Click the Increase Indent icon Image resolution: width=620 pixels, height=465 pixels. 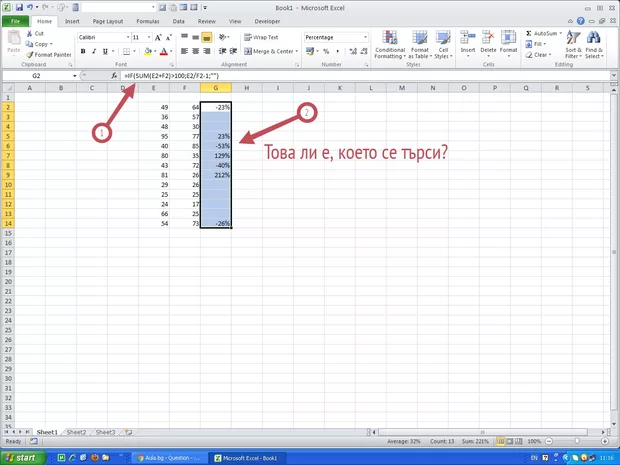click(233, 51)
